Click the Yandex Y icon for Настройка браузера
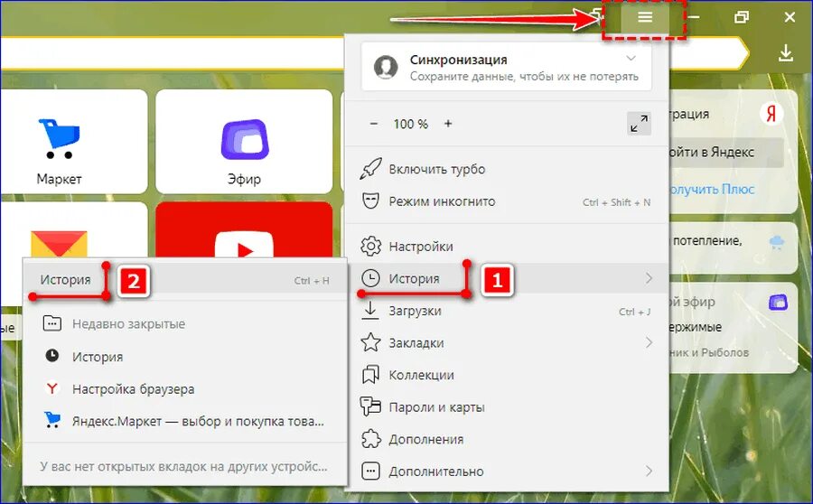 [x=51, y=387]
